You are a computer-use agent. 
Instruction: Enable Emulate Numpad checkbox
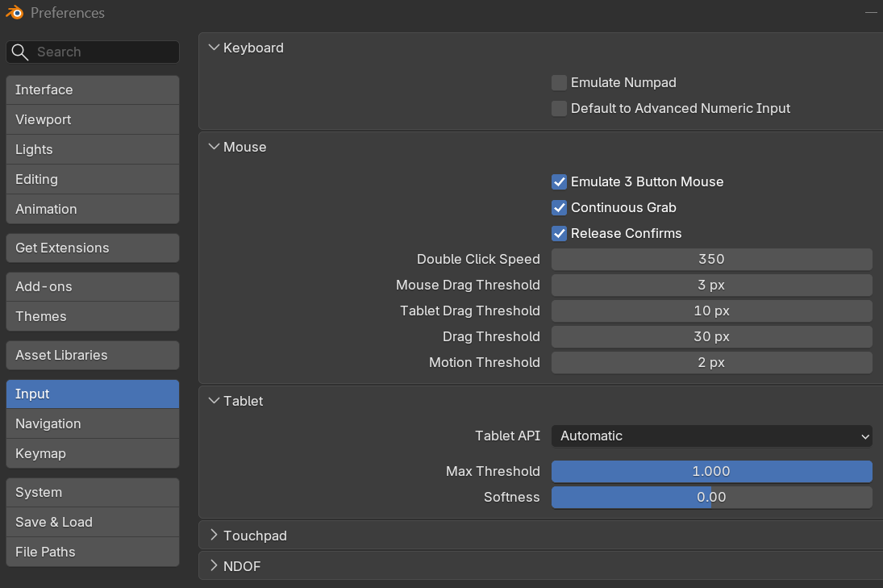coord(559,83)
